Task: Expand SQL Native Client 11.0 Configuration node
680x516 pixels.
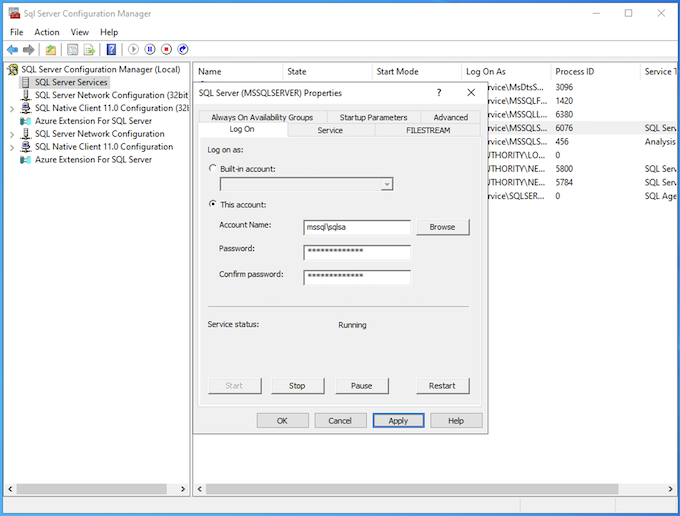Action: [12, 147]
